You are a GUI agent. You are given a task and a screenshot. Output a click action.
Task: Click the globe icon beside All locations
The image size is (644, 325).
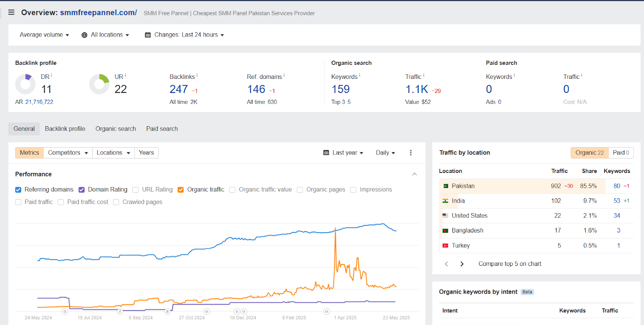85,35
